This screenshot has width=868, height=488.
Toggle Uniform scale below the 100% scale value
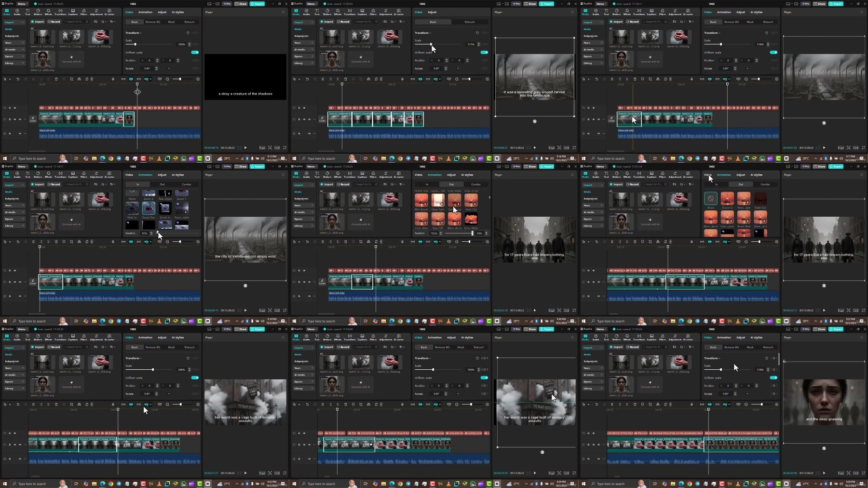(x=195, y=52)
